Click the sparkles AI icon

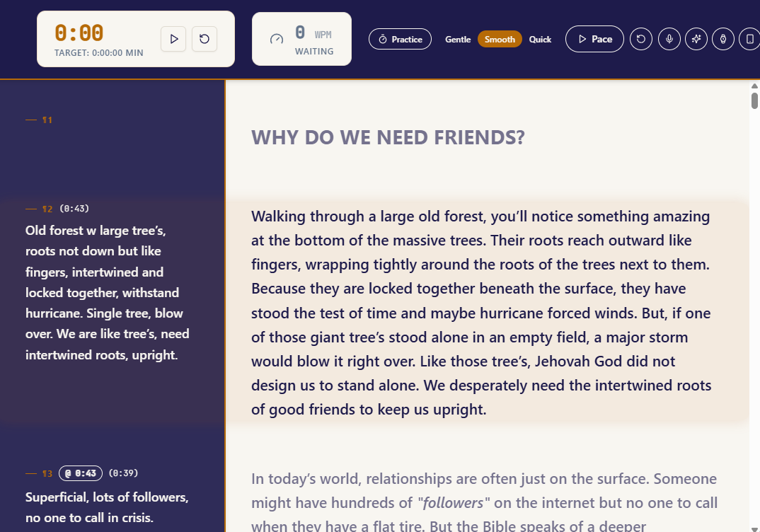click(x=696, y=39)
